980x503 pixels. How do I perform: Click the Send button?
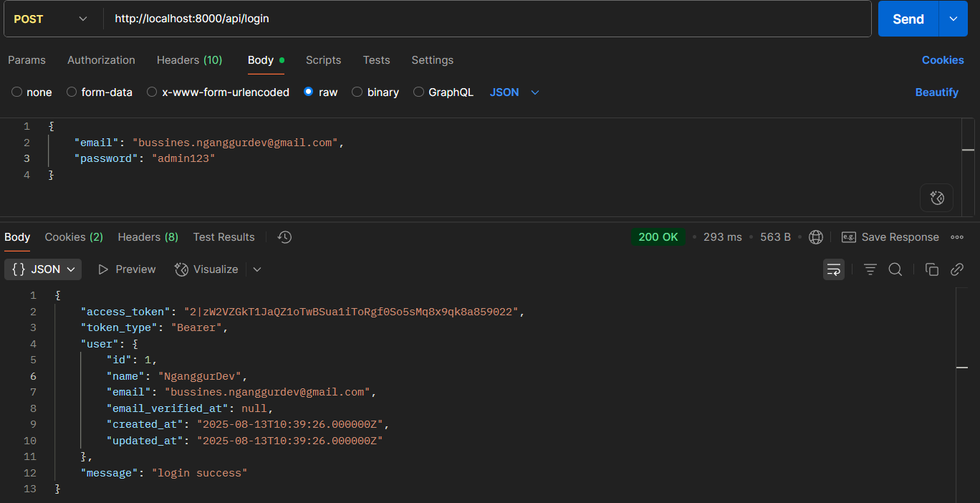908,19
